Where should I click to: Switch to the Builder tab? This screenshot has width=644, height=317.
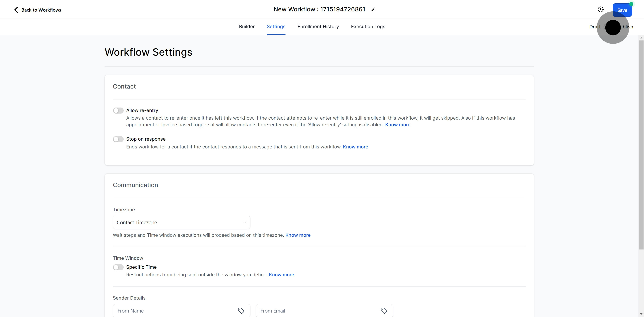pos(246,27)
